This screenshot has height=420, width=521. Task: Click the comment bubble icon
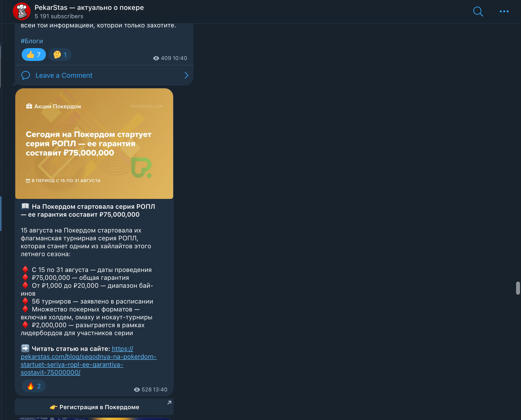(x=26, y=75)
